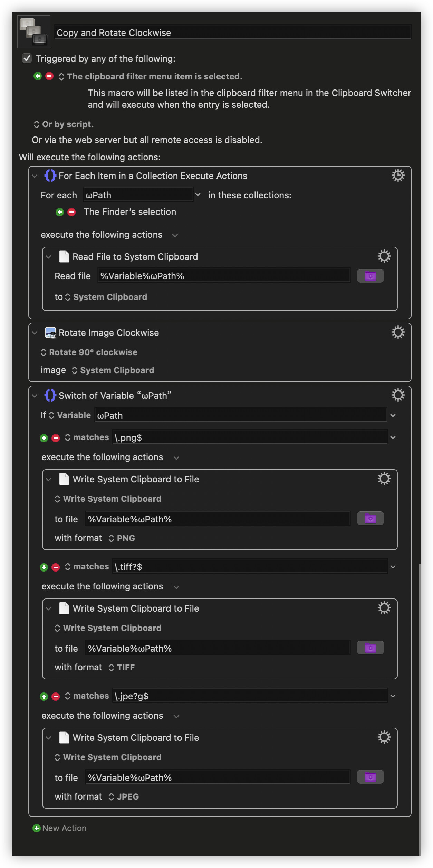The width and height of the screenshot is (433, 868).
Task: Open gear menu for Rotate Image Clockwise
Action: click(398, 332)
